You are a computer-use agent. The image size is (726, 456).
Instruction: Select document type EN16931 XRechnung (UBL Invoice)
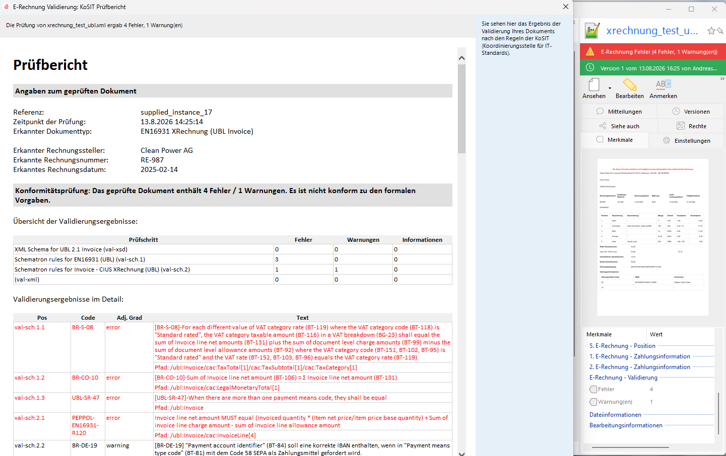click(x=197, y=131)
